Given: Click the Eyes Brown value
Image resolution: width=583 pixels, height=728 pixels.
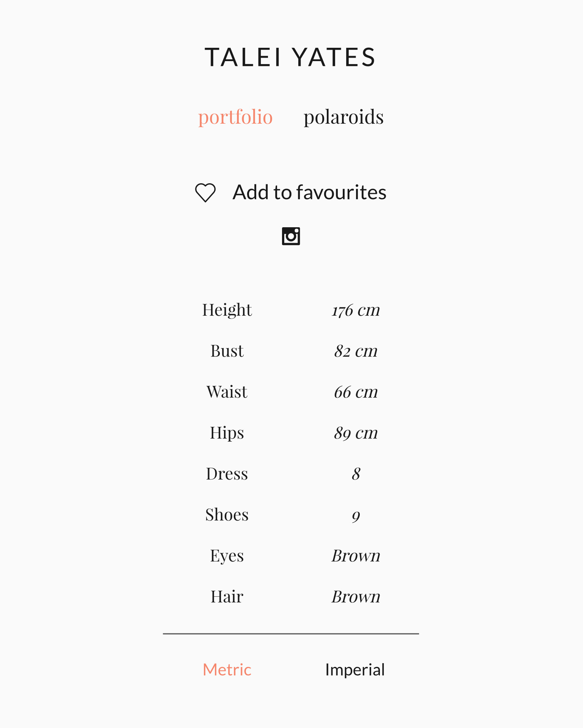Looking at the screenshot, I should (x=356, y=556).
